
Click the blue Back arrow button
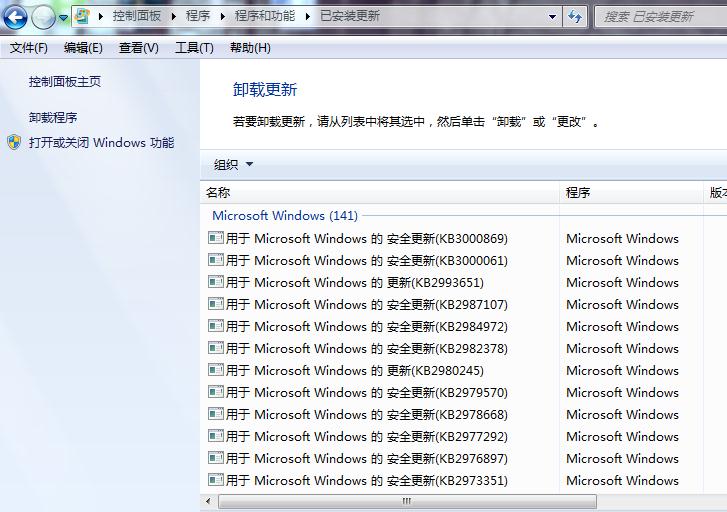pos(15,17)
